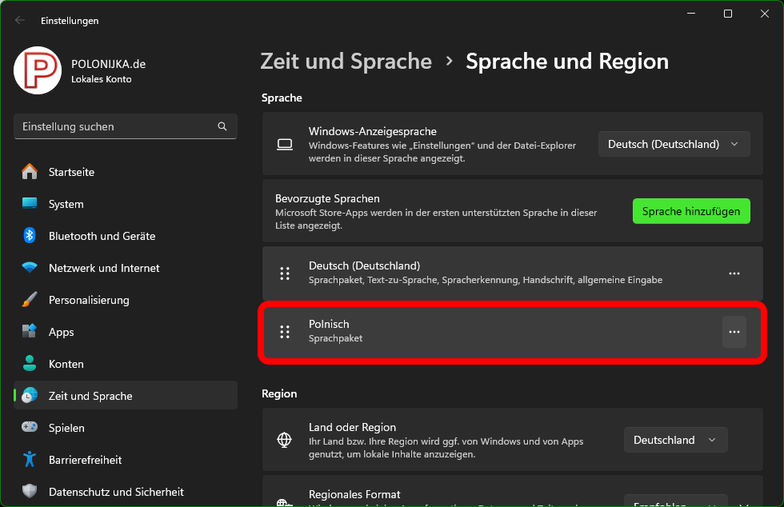Click Zeit und Sprache breadcrumb link

pyautogui.click(x=346, y=61)
